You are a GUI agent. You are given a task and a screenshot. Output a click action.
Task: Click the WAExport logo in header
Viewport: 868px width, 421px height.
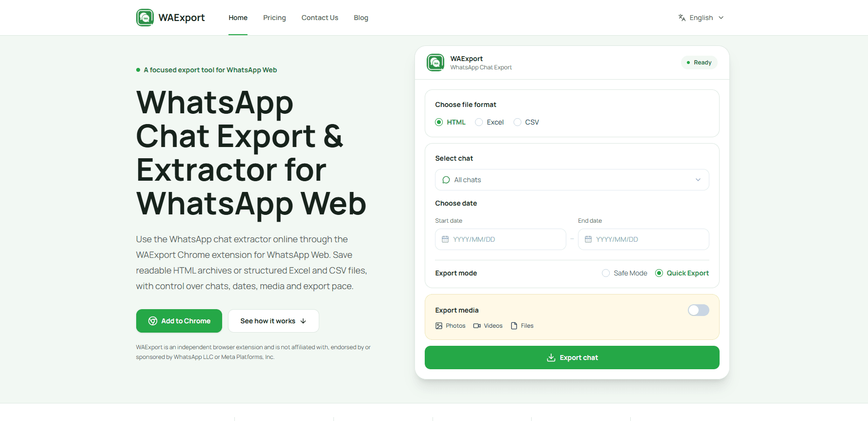tap(145, 18)
